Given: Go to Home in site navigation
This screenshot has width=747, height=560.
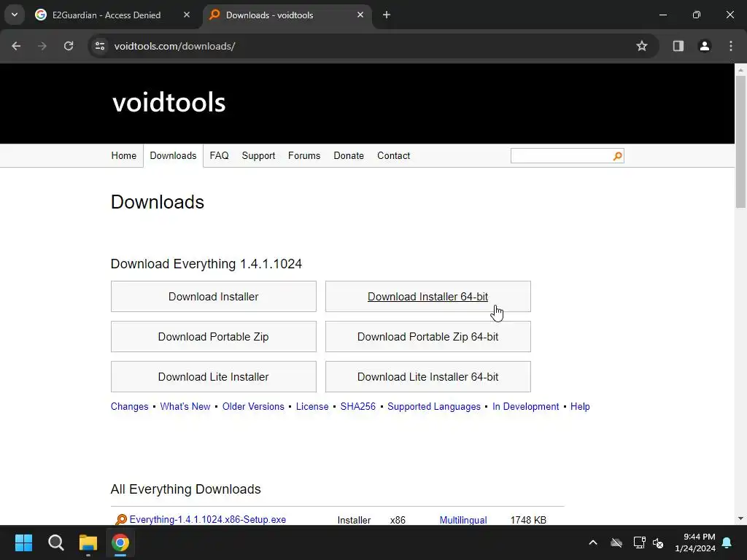Looking at the screenshot, I should 124,156.
